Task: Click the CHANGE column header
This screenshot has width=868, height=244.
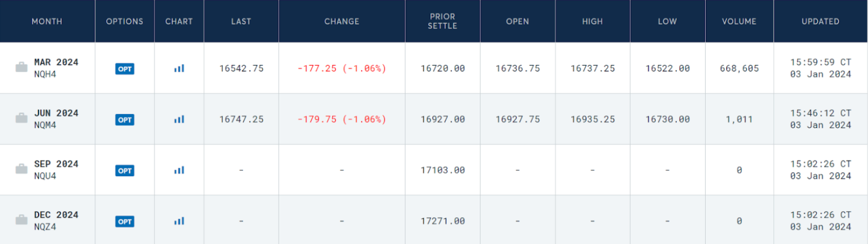Action: 342,21
